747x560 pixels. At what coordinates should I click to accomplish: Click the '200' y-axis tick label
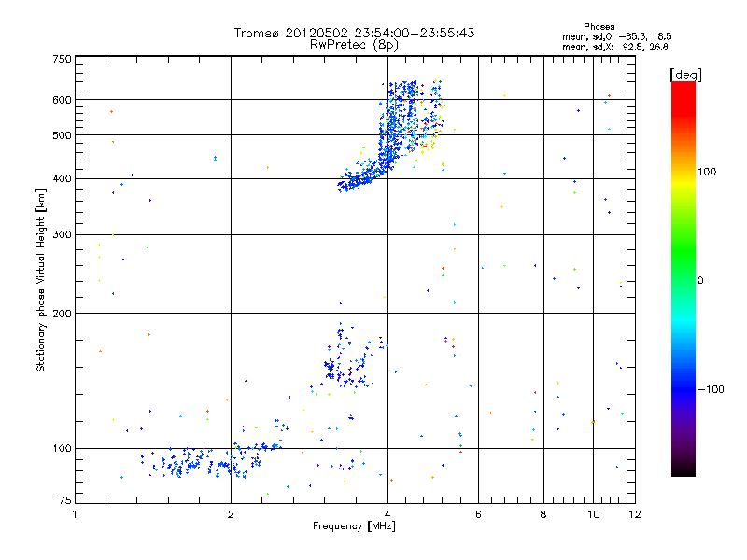click(62, 314)
